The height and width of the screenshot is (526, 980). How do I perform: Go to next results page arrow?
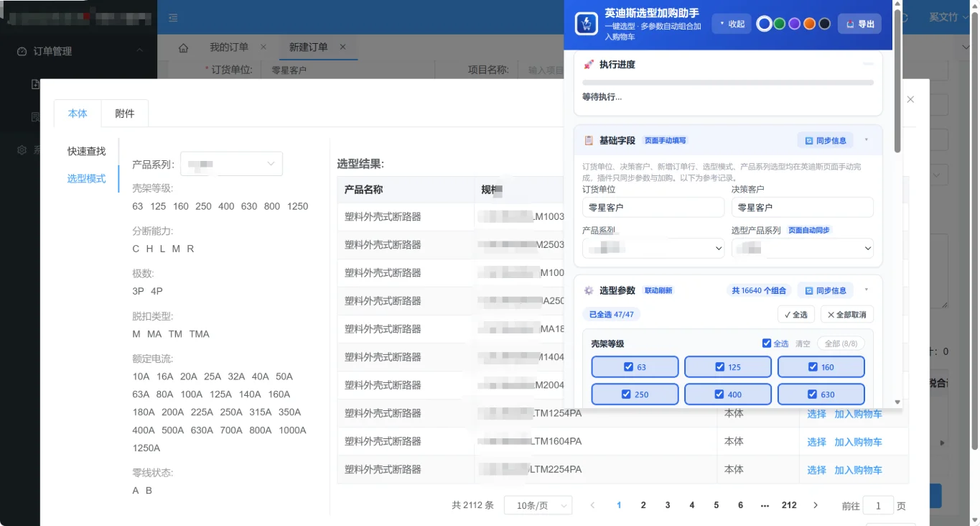point(816,505)
